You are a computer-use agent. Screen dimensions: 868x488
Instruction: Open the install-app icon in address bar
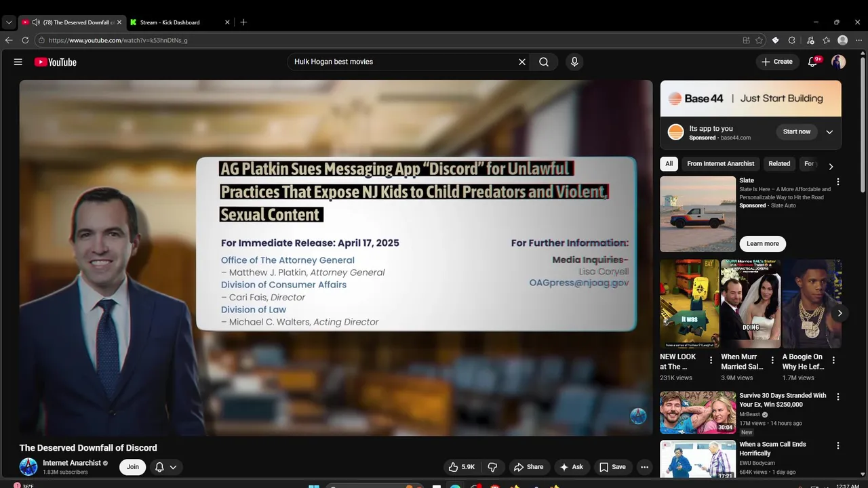747,40
